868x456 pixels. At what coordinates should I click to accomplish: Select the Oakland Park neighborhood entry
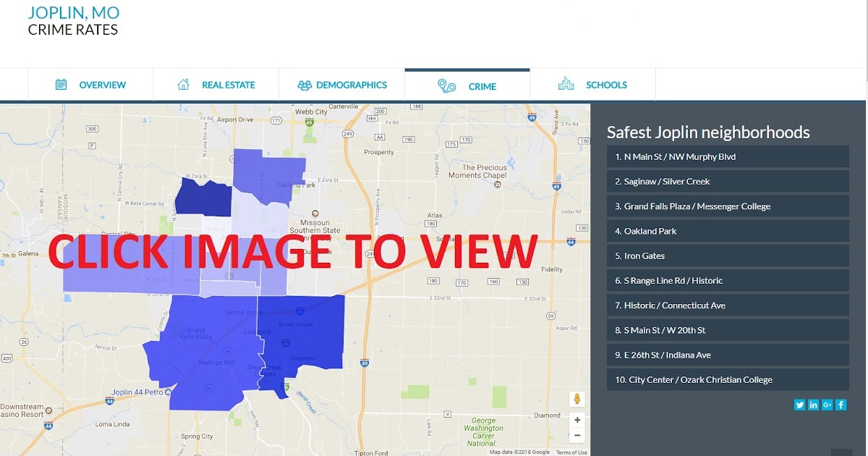click(x=728, y=230)
